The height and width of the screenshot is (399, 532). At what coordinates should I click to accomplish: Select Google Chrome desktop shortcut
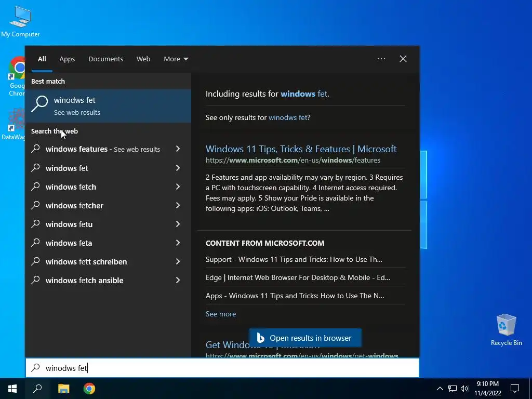click(16, 77)
